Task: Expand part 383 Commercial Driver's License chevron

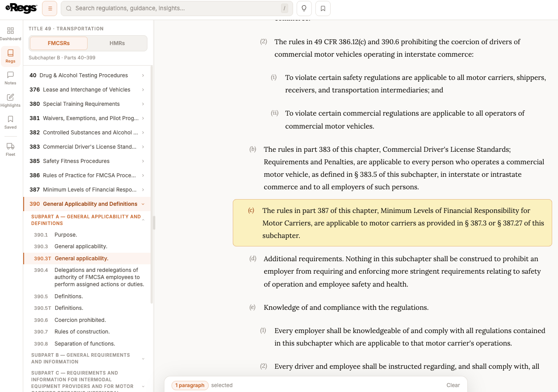Action: (143, 147)
